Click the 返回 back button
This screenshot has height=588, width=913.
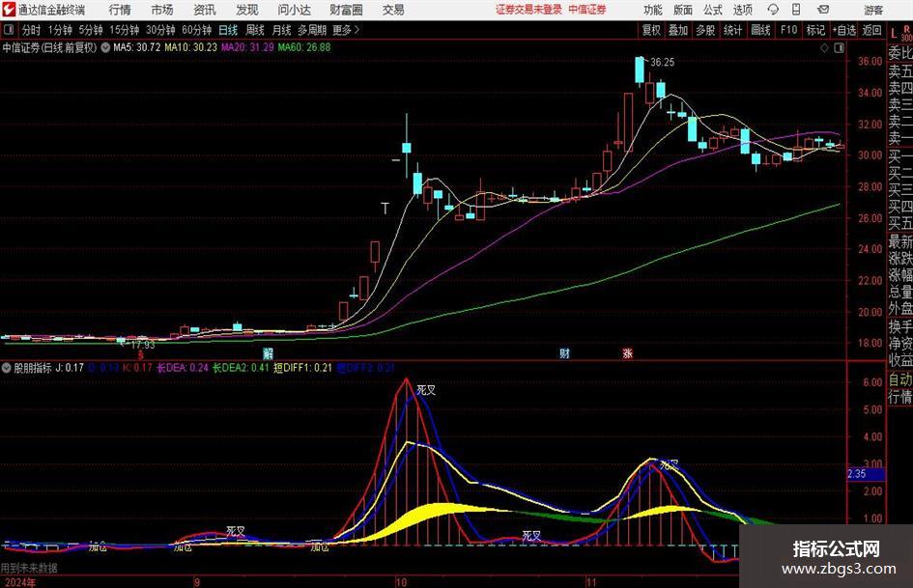[871, 30]
